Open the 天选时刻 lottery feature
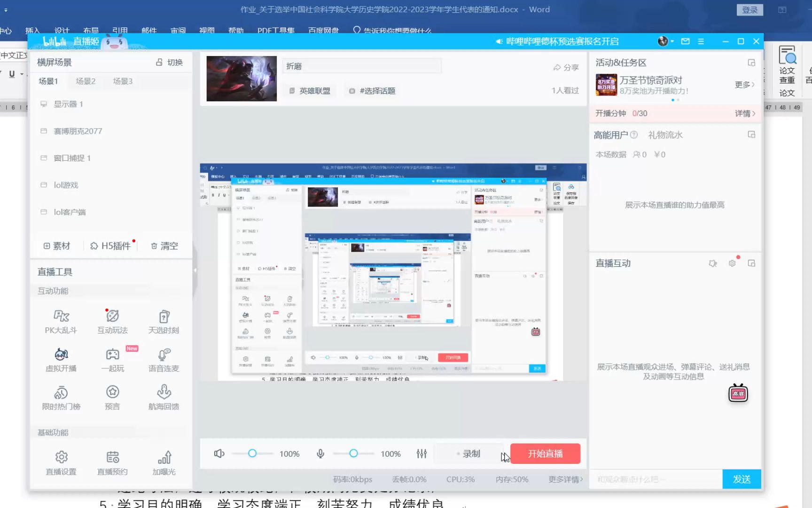Screen dimensions: 812x508 click(x=164, y=321)
